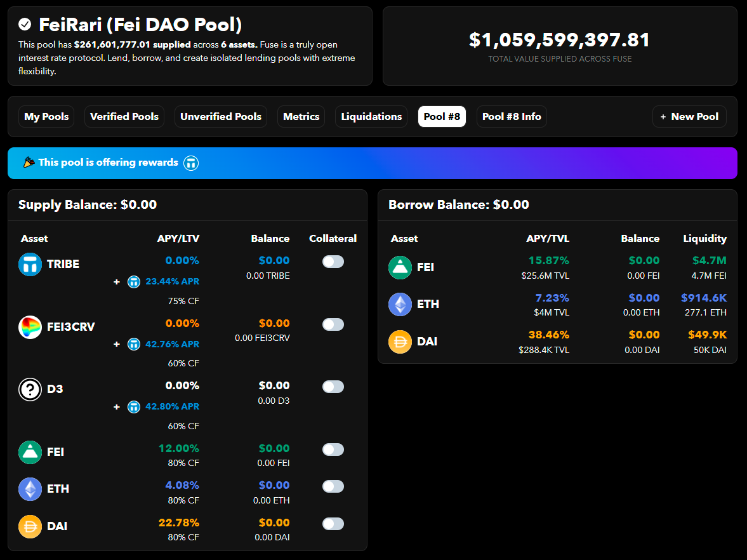Click the Liquidity column header
Screen dimensions: 747x560
click(x=704, y=239)
